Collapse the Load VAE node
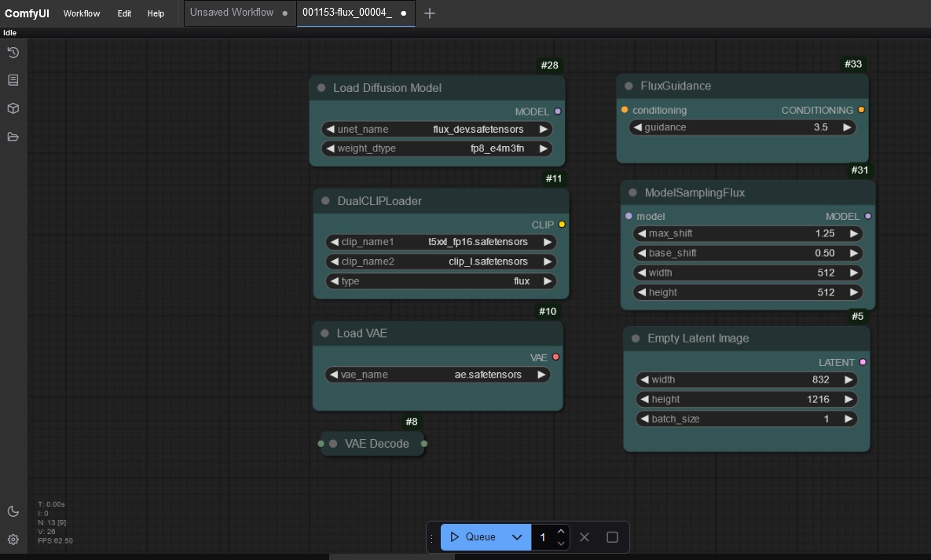This screenshot has width=931, height=560. click(x=324, y=333)
